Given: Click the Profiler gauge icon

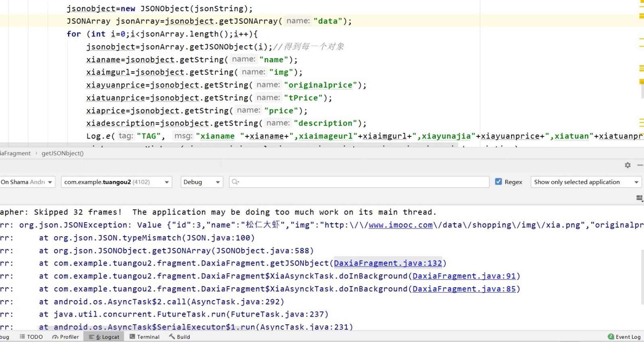Looking at the screenshot, I should tap(55, 337).
